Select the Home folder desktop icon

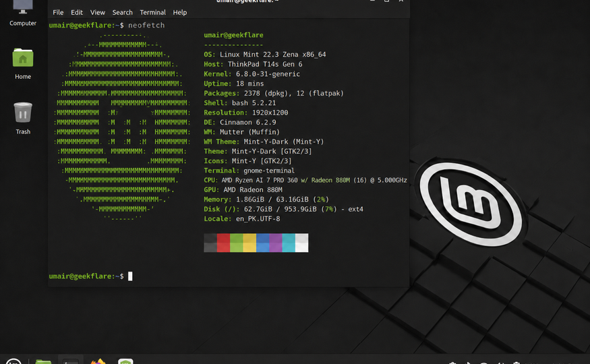coord(23,63)
